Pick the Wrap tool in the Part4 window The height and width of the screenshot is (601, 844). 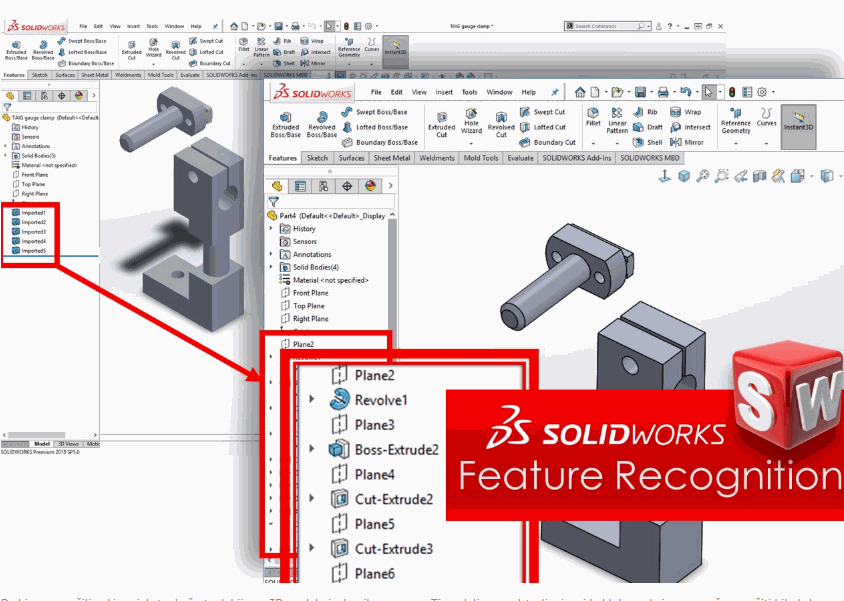(x=685, y=112)
